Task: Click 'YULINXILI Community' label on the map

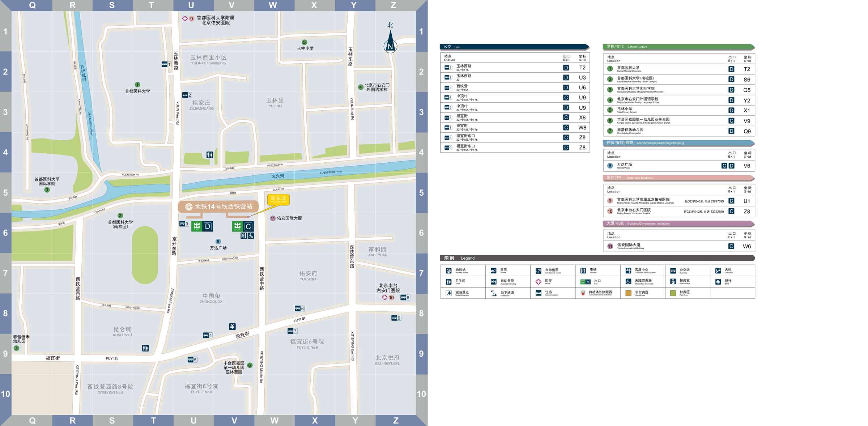Action: (x=209, y=63)
